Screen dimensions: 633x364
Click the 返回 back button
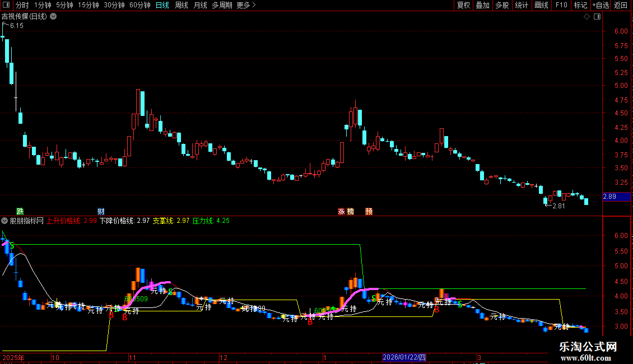(x=621, y=5)
